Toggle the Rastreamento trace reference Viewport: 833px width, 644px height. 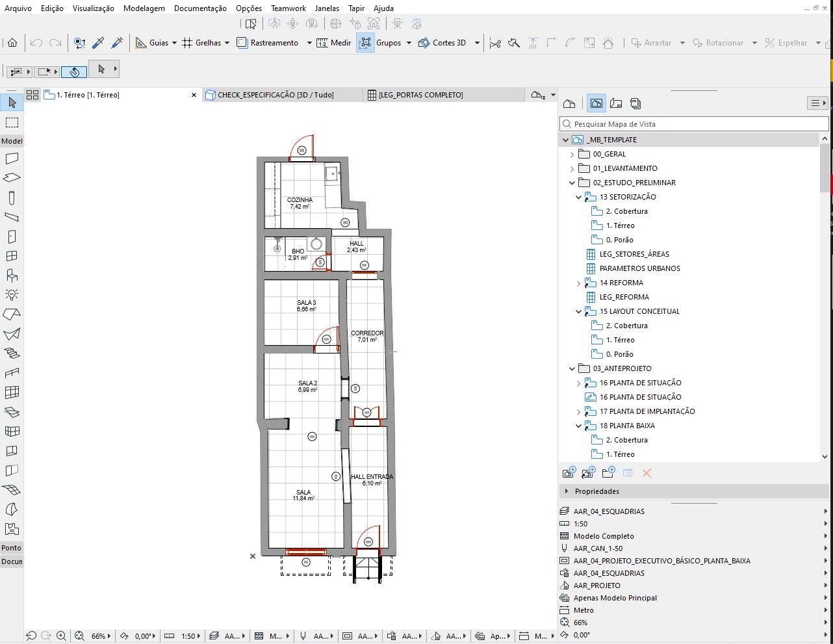[x=267, y=43]
